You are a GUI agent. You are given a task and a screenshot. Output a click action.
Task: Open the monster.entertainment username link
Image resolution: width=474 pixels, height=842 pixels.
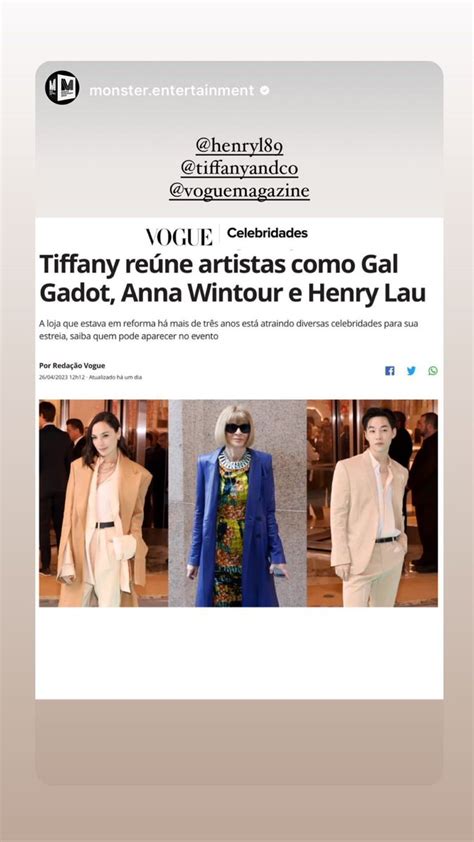[171, 90]
